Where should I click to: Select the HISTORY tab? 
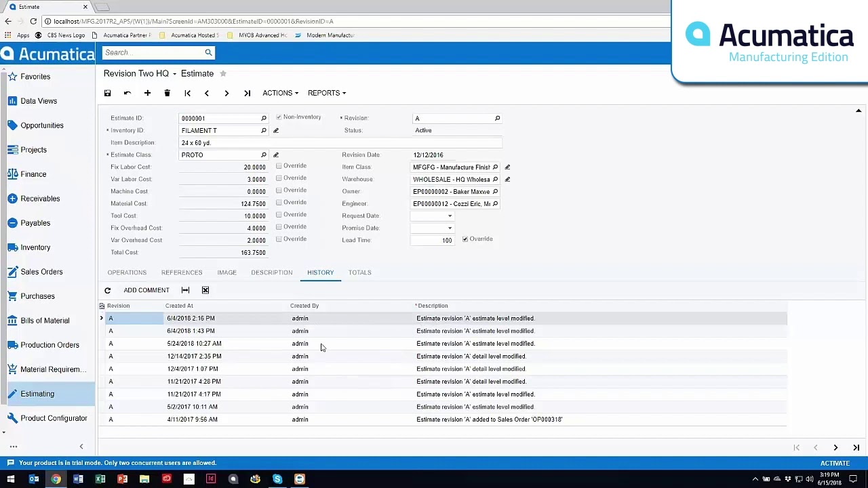point(320,272)
